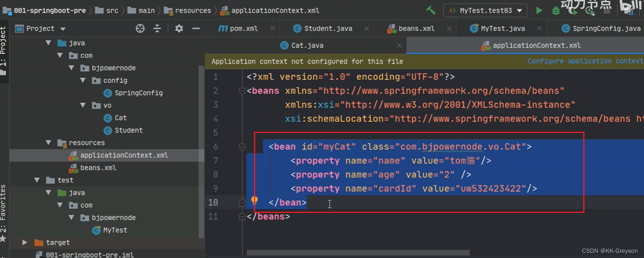Open the MyTest.test03 run configuration dropdown

[x=485, y=11]
